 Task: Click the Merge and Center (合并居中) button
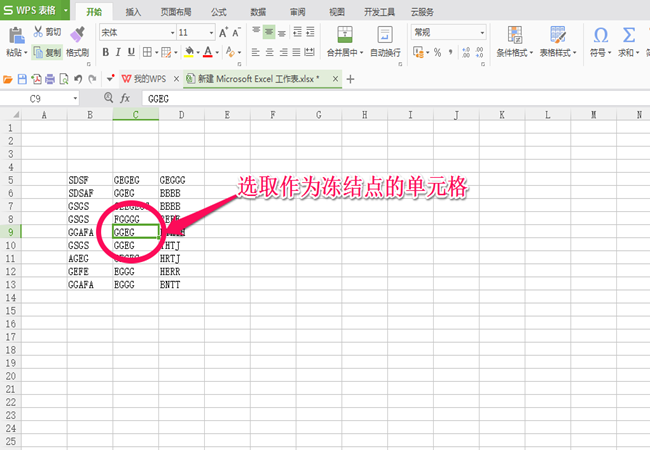[x=344, y=41]
